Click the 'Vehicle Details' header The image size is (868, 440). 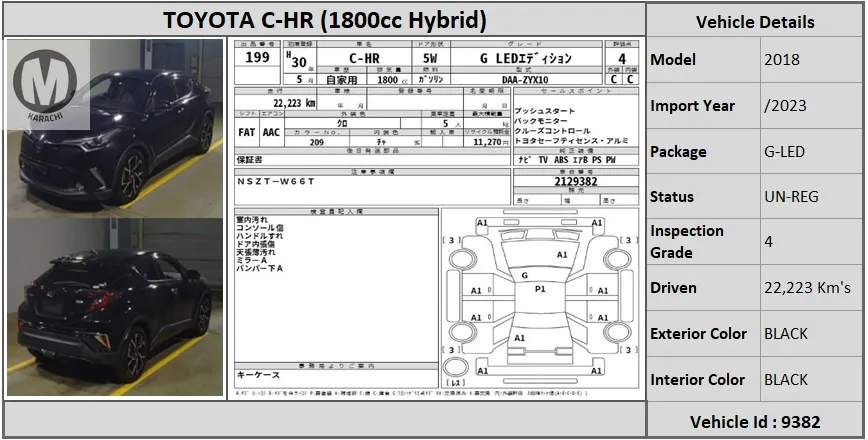[x=755, y=22]
